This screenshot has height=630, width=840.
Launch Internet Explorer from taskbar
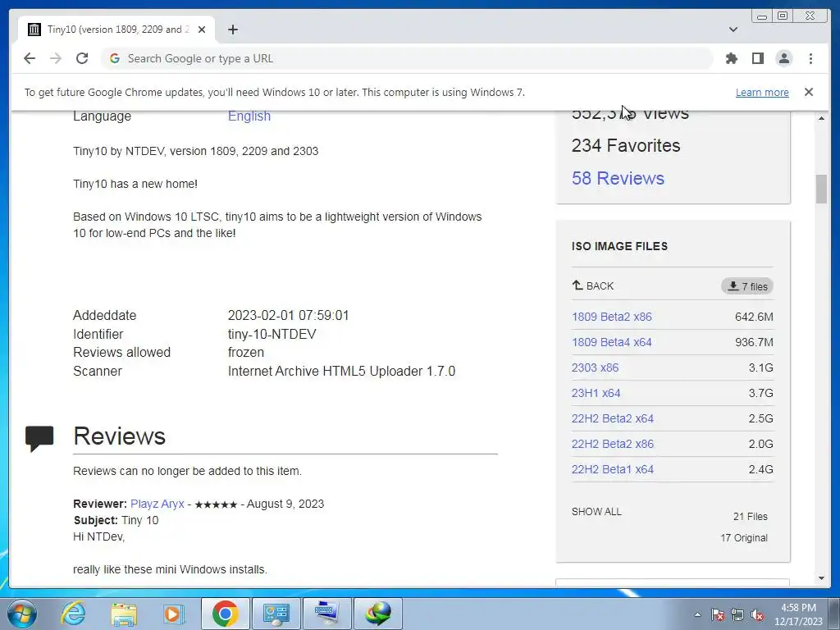coord(72,614)
